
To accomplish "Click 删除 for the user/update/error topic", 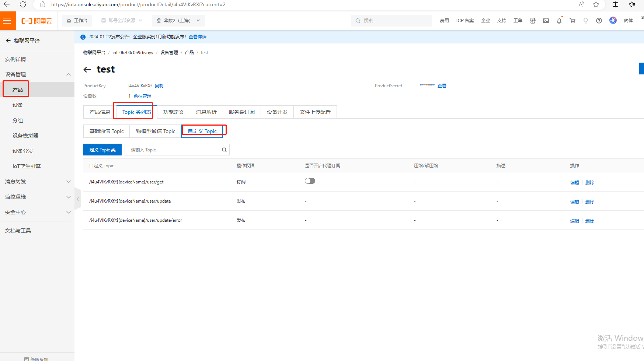I will pos(589,221).
